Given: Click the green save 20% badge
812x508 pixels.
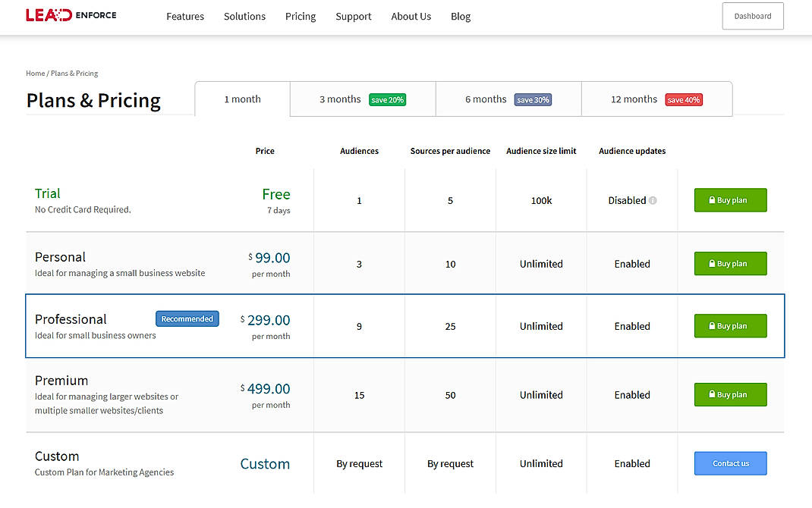Looking at the screenshot, I should coord(387,99).
